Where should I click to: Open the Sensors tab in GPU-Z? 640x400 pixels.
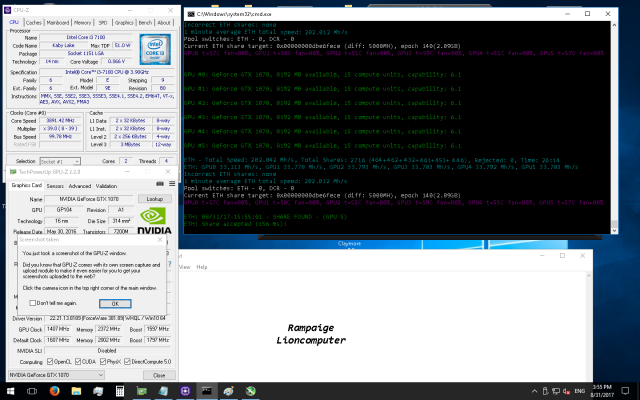coord(55,185)
